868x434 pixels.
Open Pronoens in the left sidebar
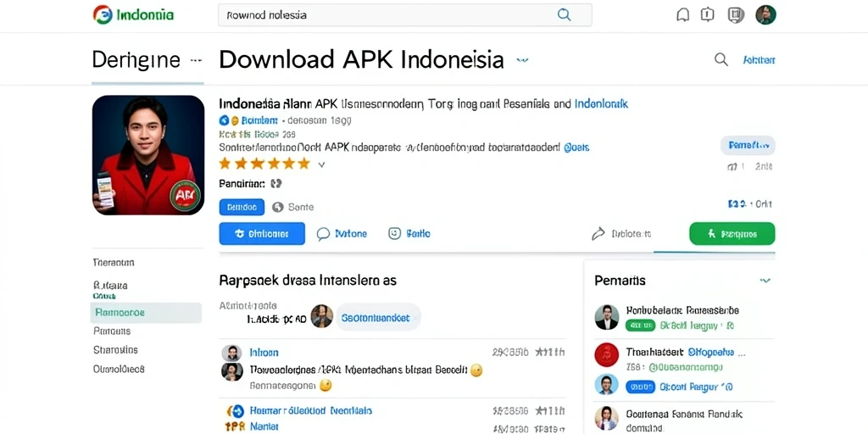click(x=112, y=331)
